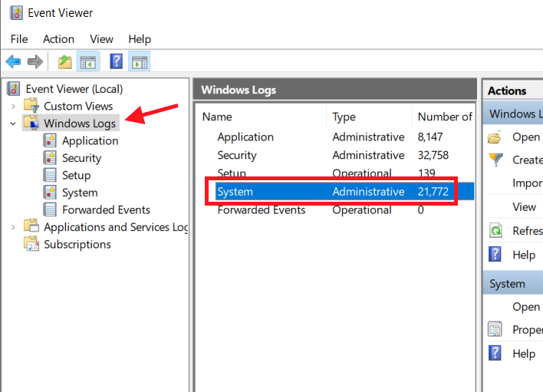Click the Event Viewer (Local) root icon

tap(14, 89)
